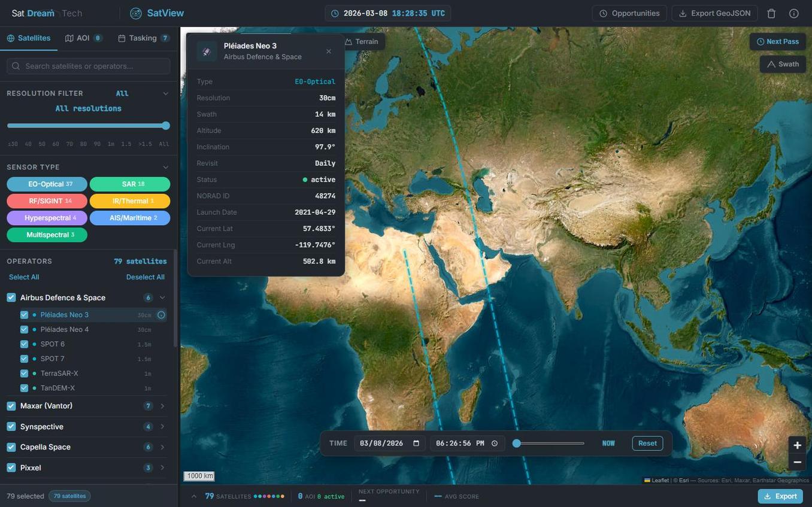812x507 pixels.
Task: Uncheck the SPOT 6 satellite checkbox
Action: (x=25, y=344)
